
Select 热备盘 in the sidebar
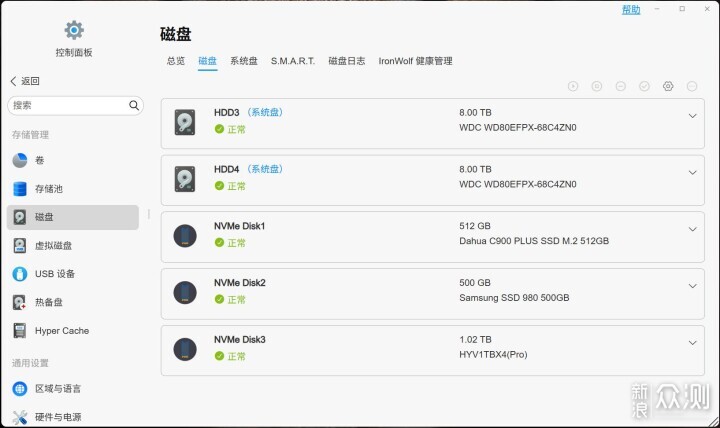click(73, 302)
